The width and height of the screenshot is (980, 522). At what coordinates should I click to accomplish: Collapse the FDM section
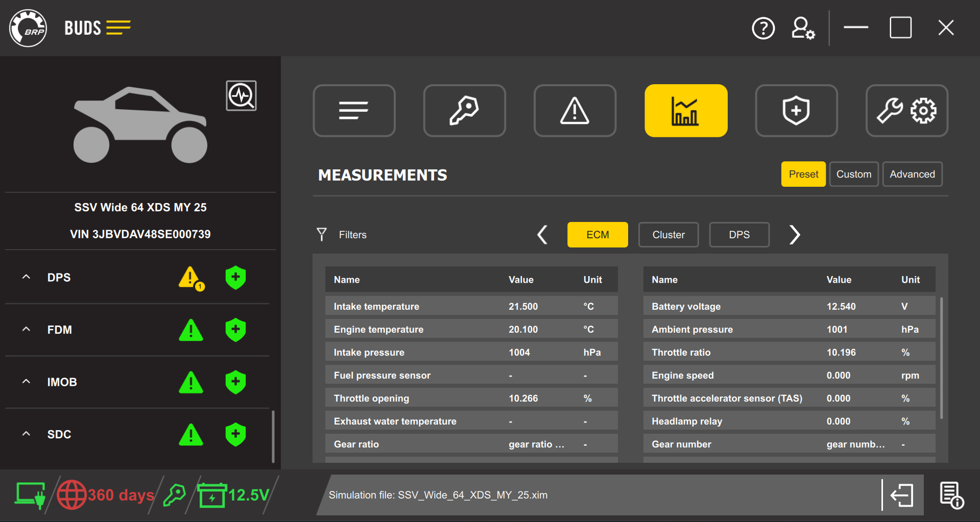(x=26, y=330)
